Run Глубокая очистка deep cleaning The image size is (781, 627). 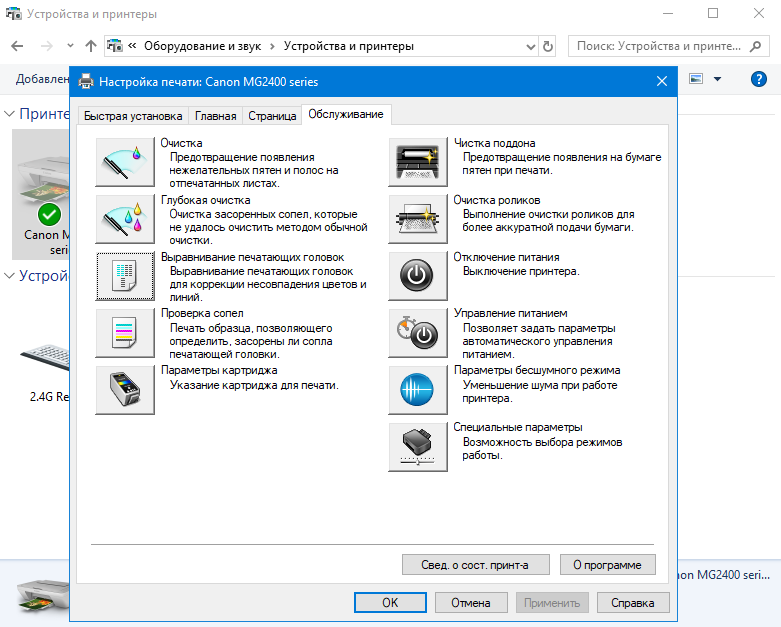pyautogui.click(x=125, y=219)
